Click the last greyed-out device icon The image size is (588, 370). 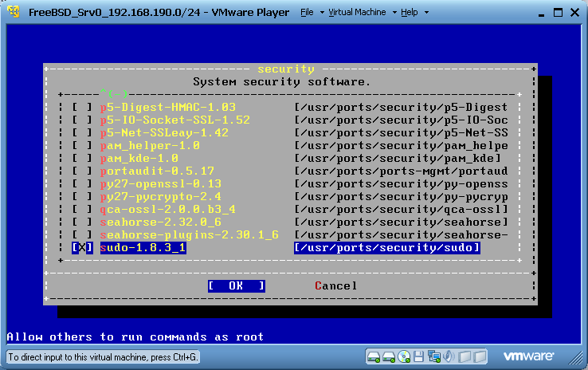(x=480, y=356)
